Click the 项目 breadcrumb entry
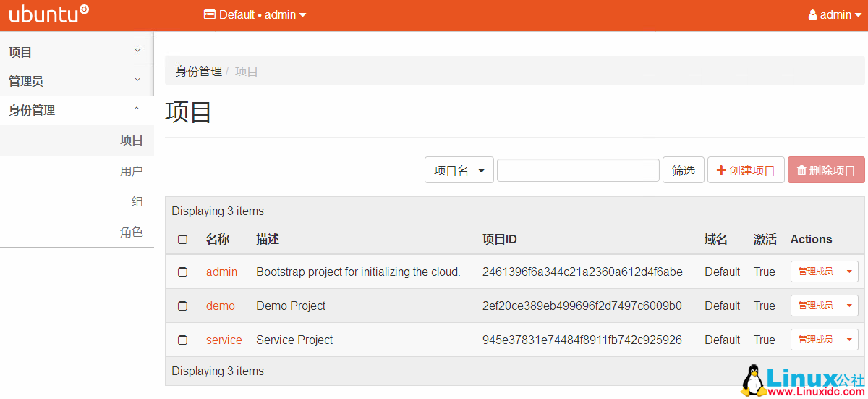 click(247, 71)
